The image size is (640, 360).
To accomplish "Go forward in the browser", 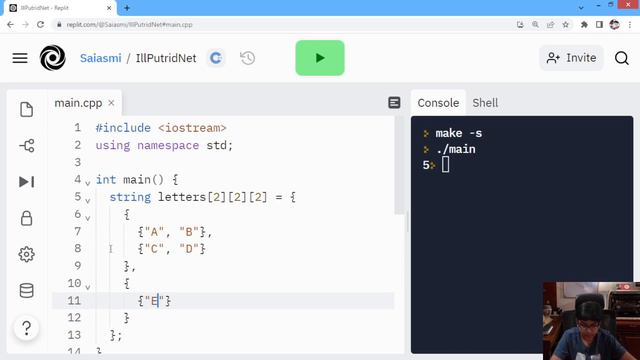I will click(25, 24).
